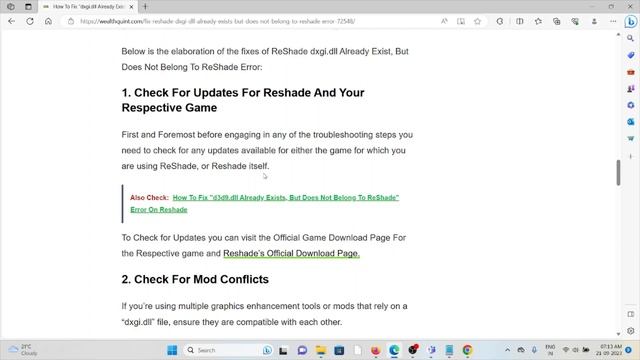Open Microsoft Teams from taskbar
This screenshot has width=640, height=360.
click(431, 350)
